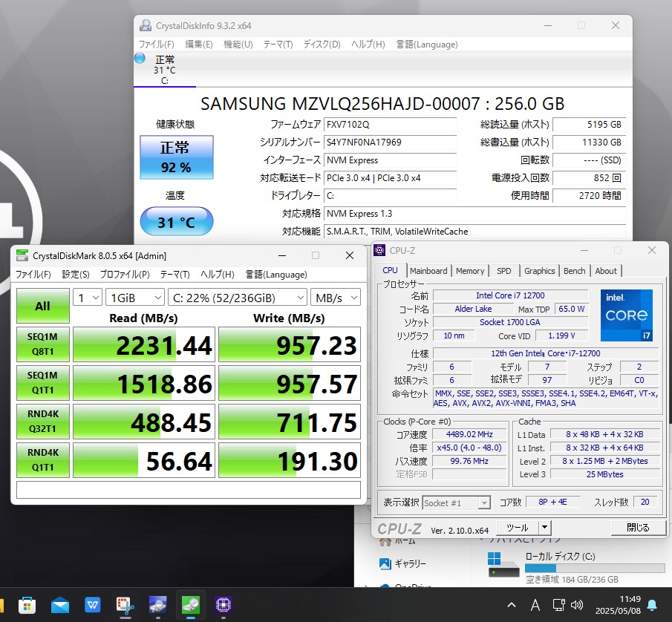Switch to CPU-Z taskbar icon
Image resolution: width=672 pixels, height=622 pixels.
tap(224, 605)
